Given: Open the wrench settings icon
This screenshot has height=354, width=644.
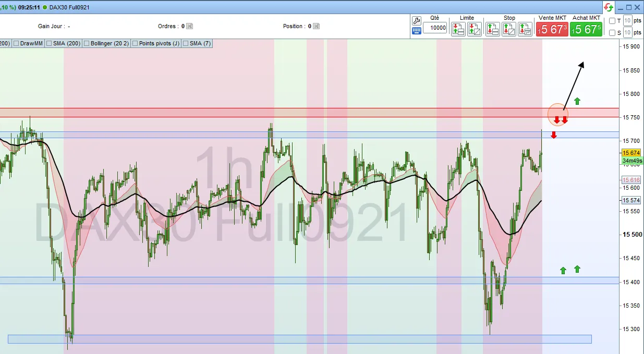Looking at the screenshot, I should [416, 21].
